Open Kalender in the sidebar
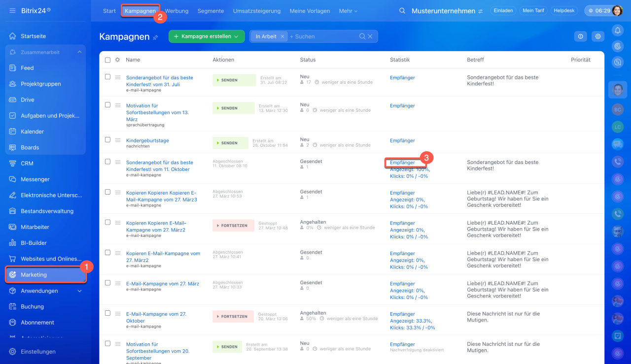The width and height of the screenshot is (631, 364). pyautogui.click(x=32, y=132)
